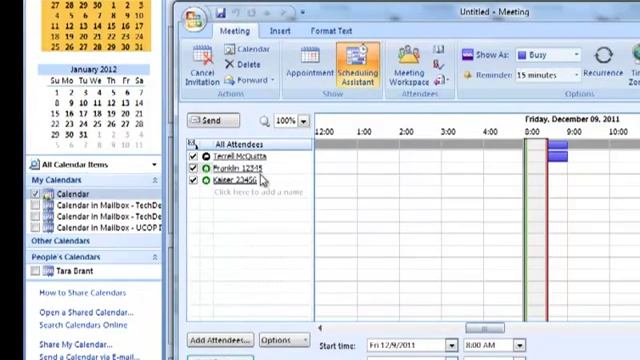Open the Meeting ribbon tab
This screenshot has width=640, height=360.
[235, 31]
